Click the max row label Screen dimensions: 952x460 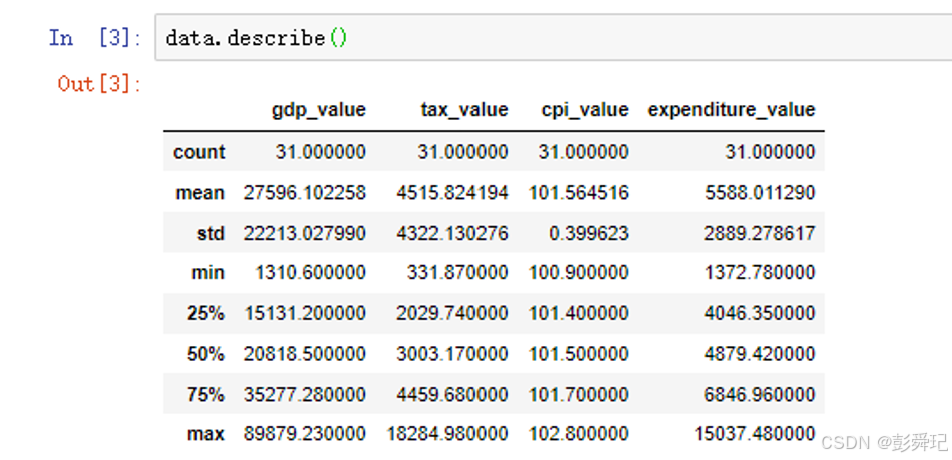[207, 435]
